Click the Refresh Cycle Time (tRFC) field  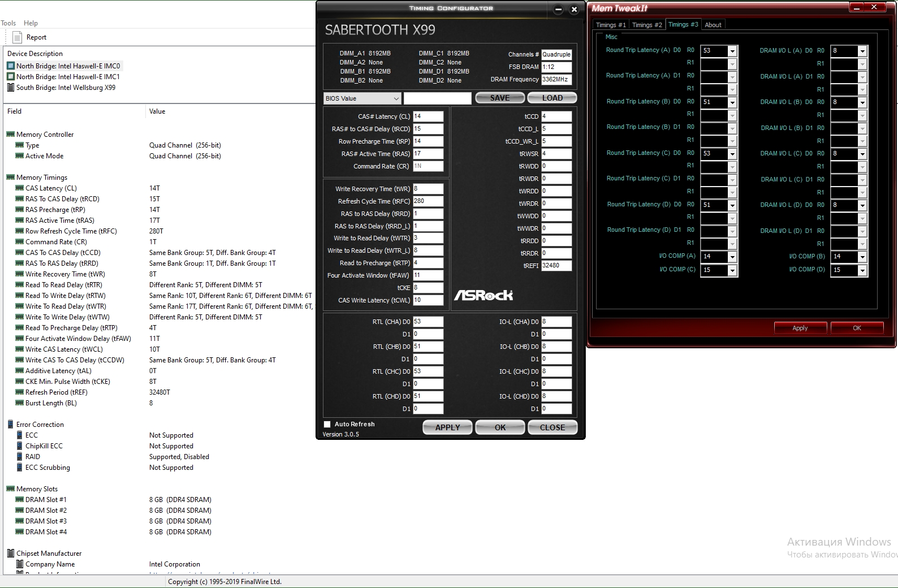click(428, 201)
